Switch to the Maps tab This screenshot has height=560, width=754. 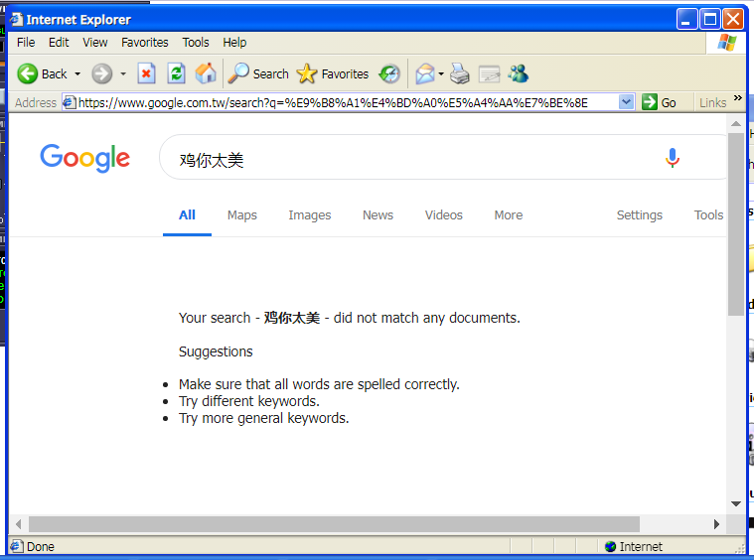point(242,215)
